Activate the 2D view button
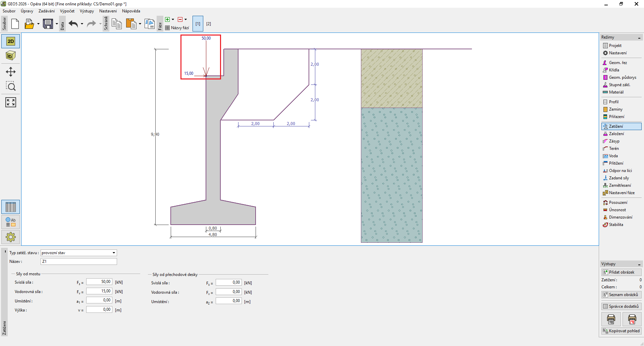 point(10,41)
